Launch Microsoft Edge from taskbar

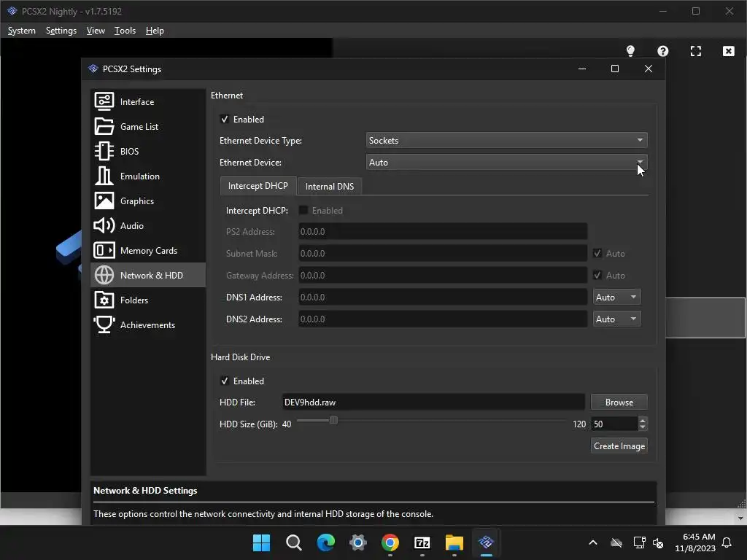point(326,542)
